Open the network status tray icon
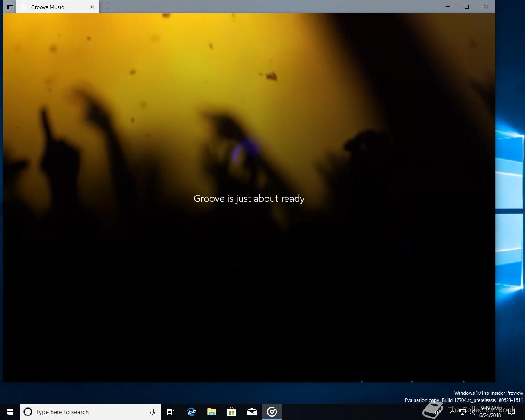The width and height of the screenshot is (525, 420). 462,412
